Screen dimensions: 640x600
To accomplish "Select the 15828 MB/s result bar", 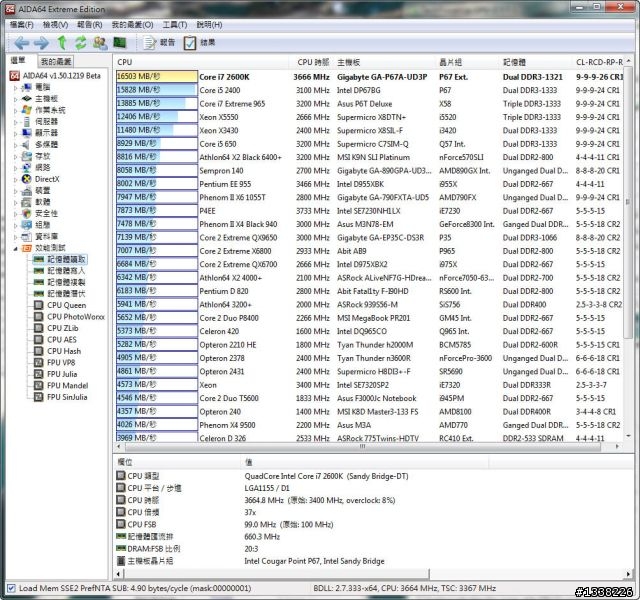I will (x=157, y=90).
